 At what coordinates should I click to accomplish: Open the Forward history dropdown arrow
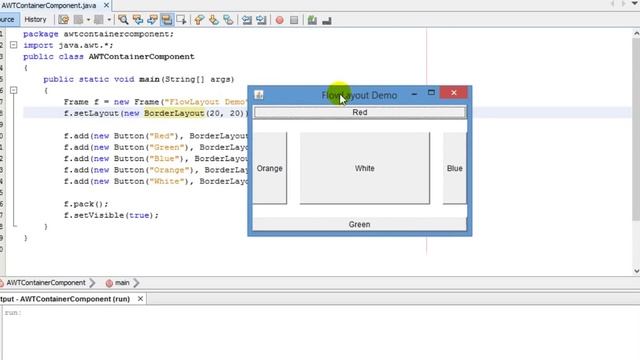tap(109, 20)
